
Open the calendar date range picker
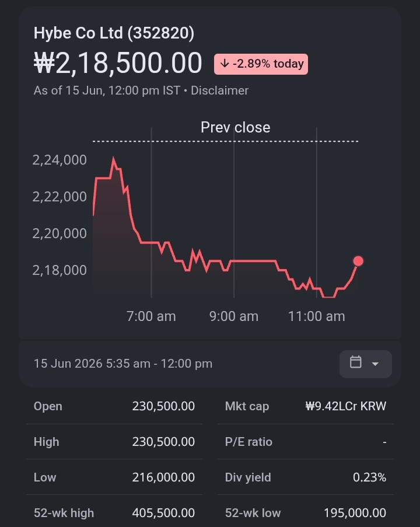point(366,364)
